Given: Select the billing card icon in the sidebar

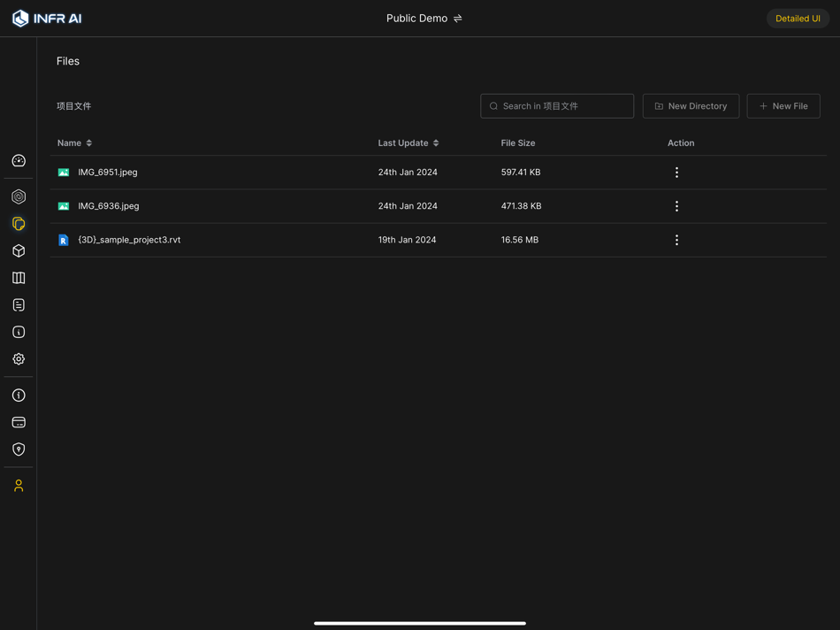Looking at the screenshot, I should [18, 422].
